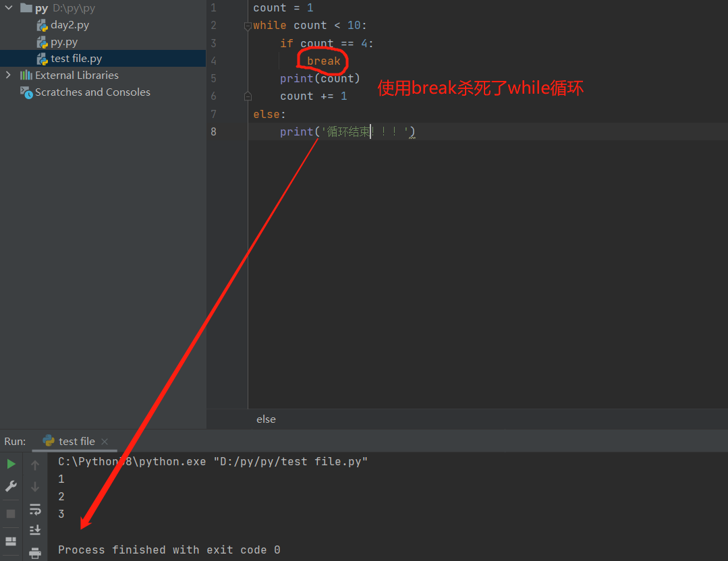The width and height of the screenshot is (728, 561).
Task: Collapse the py project folder
Action: [9, 9]
